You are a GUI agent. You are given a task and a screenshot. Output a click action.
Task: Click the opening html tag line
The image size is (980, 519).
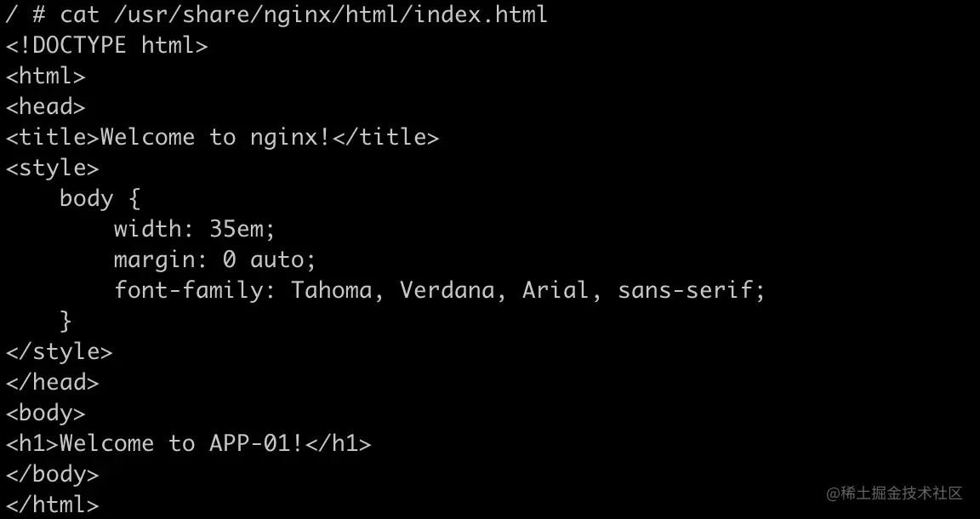click(x=45, y=77)
